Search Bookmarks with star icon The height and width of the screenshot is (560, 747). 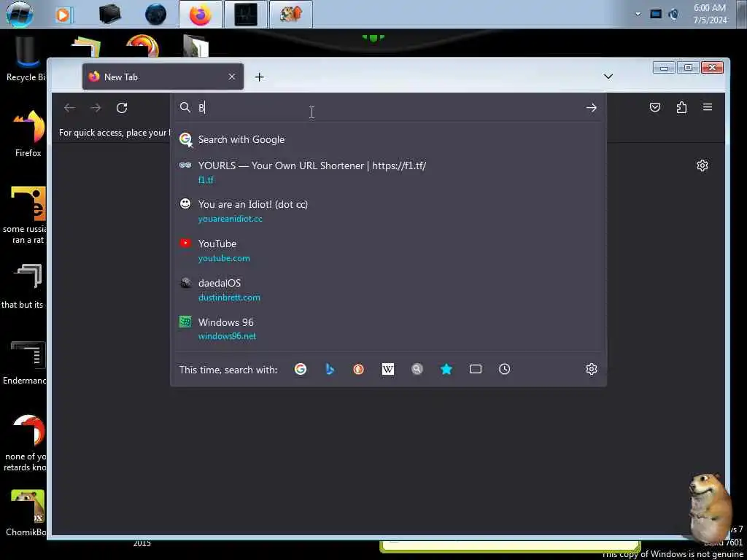pos(446,369)
